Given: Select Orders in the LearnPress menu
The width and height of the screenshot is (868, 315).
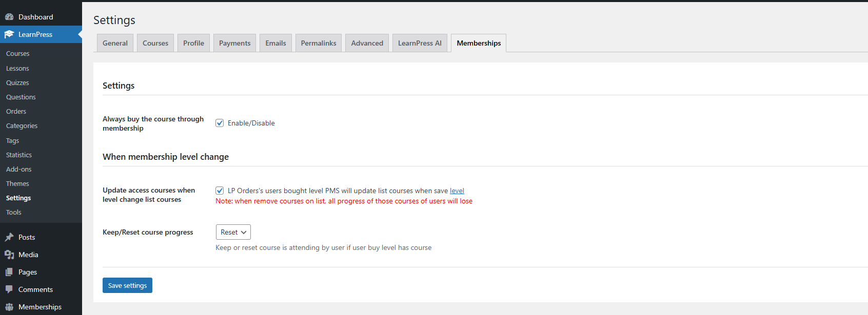Looking at the screenshot, I should pos(16,111).
